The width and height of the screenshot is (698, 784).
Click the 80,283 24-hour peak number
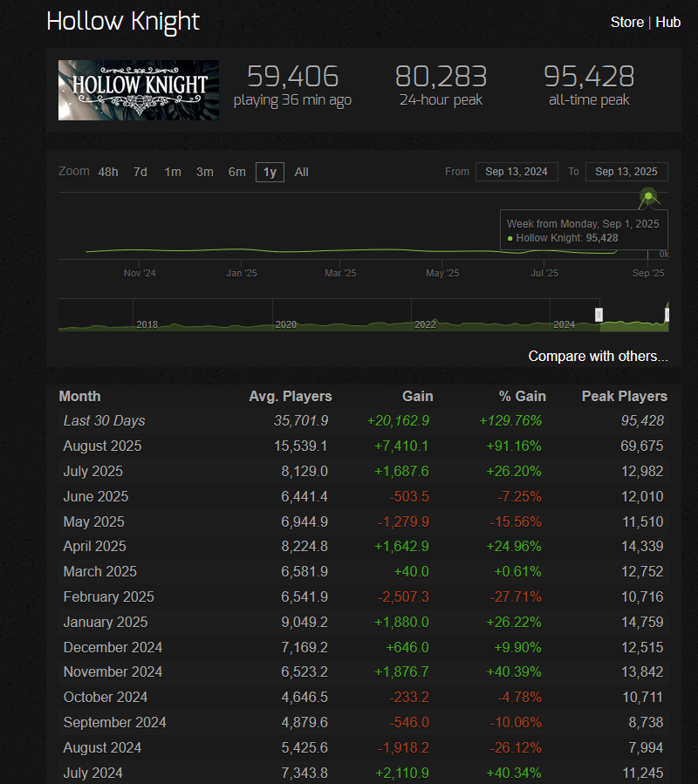click(x=441, y=76)
